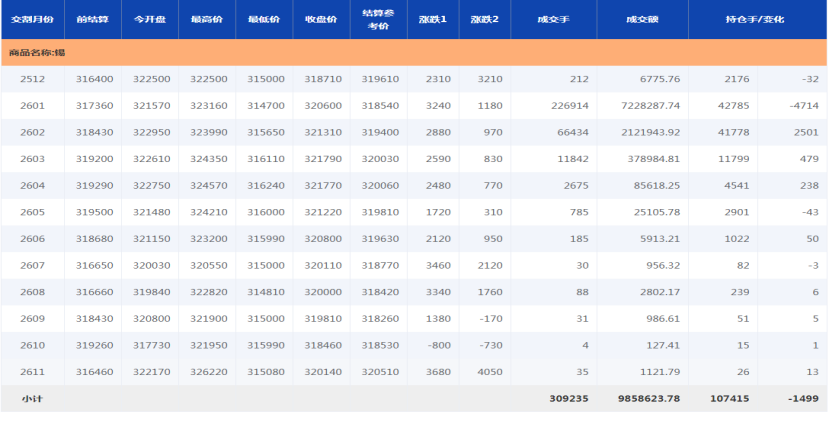Select the 326220 highest price cell
This screenshot has height=426, width=830.
point(208,371)
